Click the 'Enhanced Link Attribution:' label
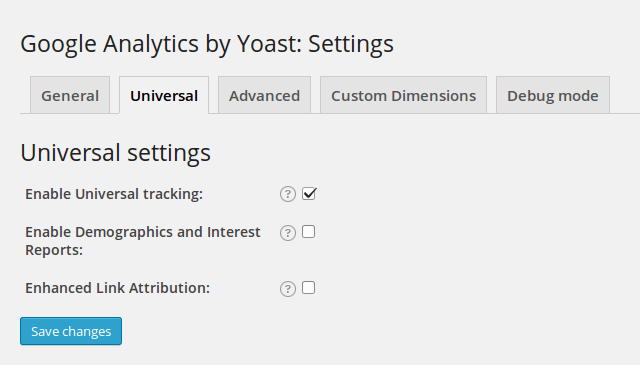 point(118,288)
